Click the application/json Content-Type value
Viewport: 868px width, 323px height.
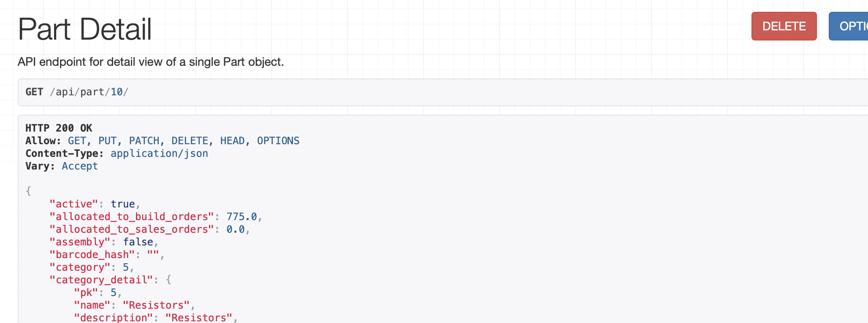[159, 153]
